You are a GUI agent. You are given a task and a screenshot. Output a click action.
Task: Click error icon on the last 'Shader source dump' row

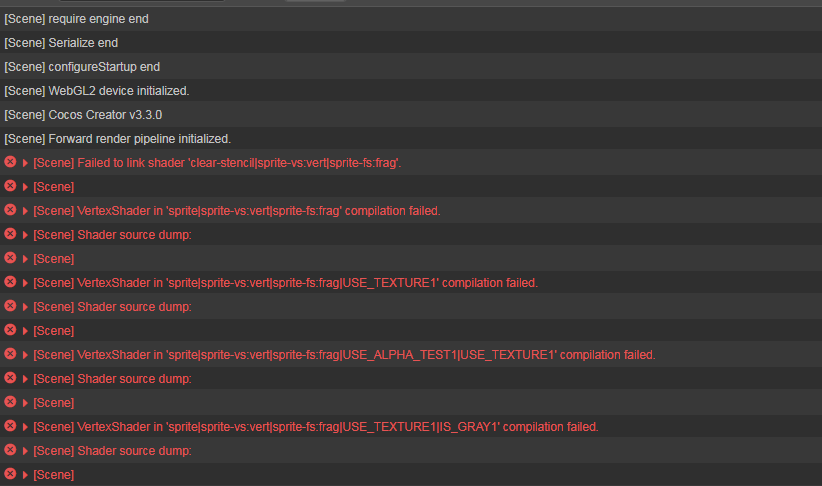tap(10, 450)
